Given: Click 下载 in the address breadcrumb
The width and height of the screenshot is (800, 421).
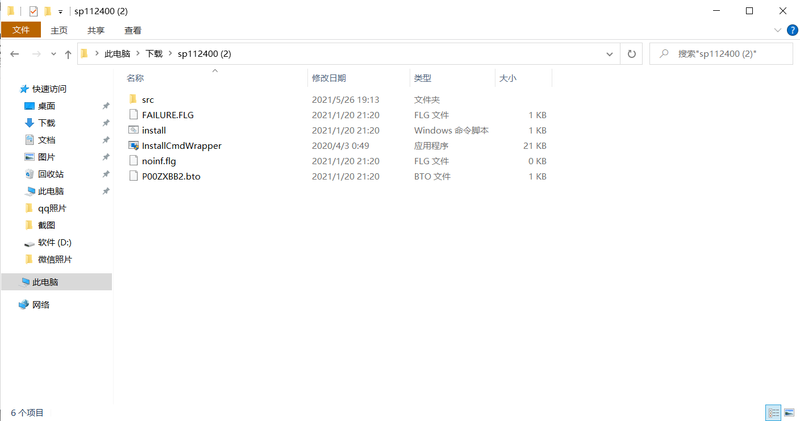Looking at the screenshot, I should pos(154,54).
